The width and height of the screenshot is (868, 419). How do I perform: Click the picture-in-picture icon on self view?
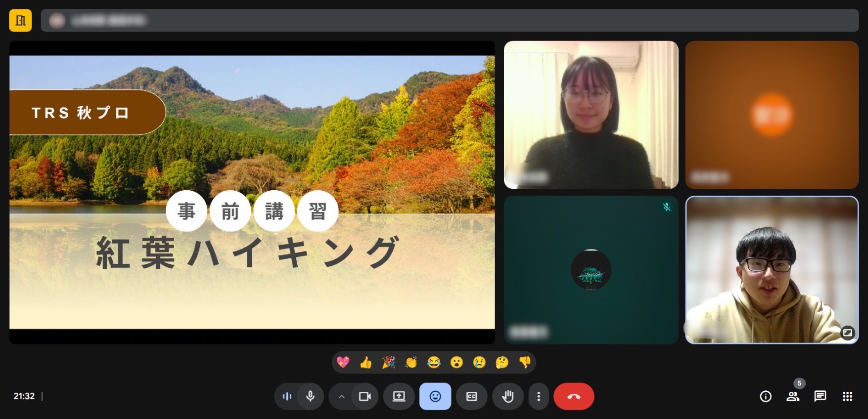[x=847, y=333]
